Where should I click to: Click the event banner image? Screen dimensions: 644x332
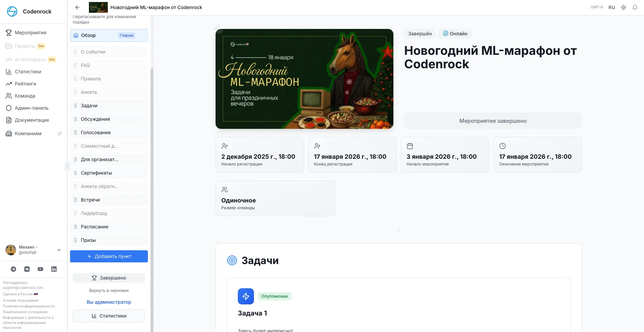click(x=304, y=79)
